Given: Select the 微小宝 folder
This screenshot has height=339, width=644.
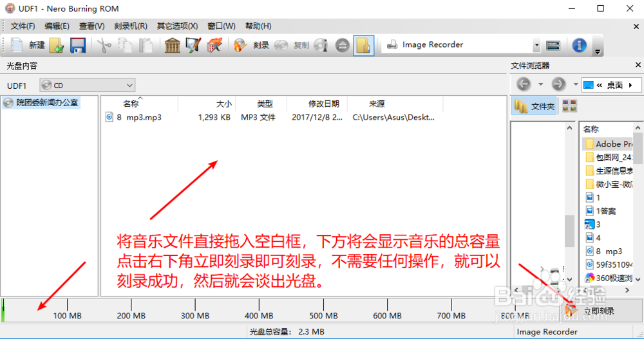Looking at the screenshot, I should pos(608,184).
